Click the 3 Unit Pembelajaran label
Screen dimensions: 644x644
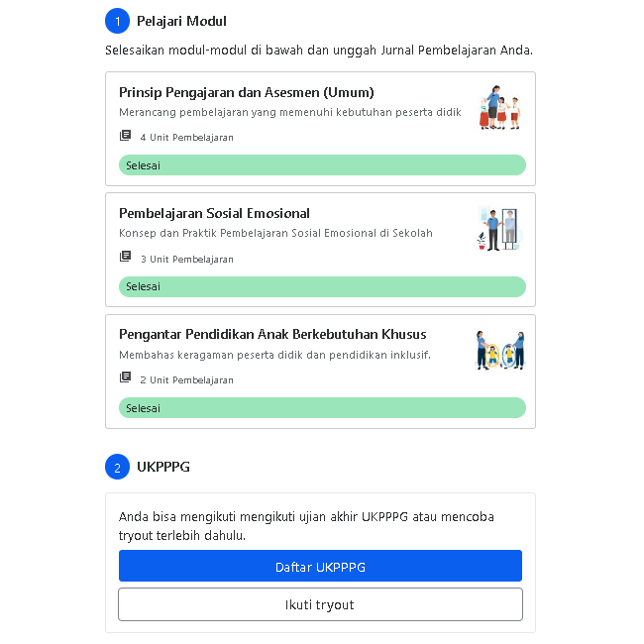click(x=186, y=260)
